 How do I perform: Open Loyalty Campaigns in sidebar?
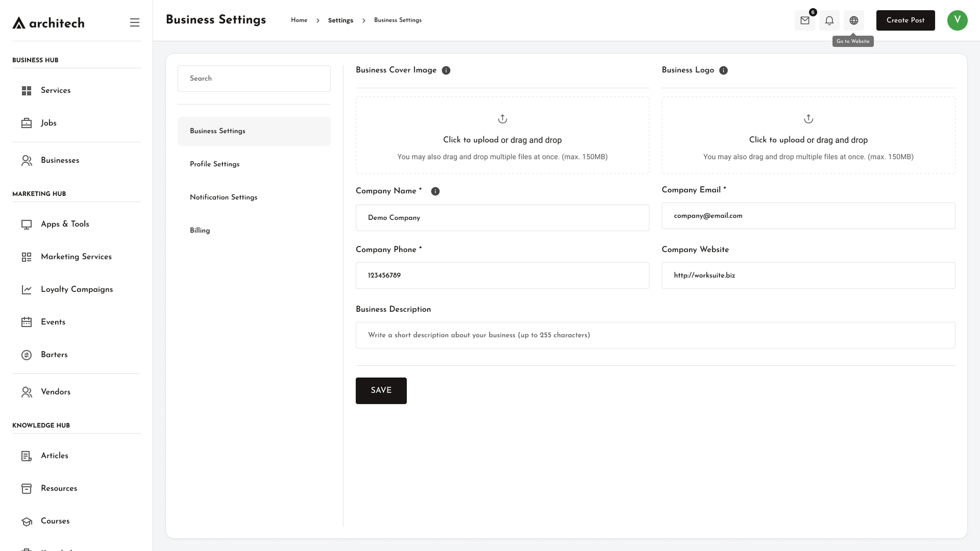click(x=77, y=289)
